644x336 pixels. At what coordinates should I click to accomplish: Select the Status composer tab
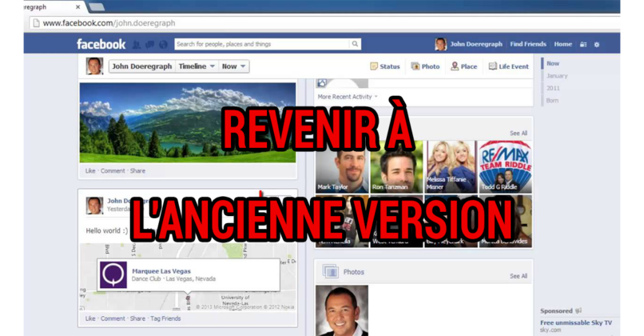[385, 66]
